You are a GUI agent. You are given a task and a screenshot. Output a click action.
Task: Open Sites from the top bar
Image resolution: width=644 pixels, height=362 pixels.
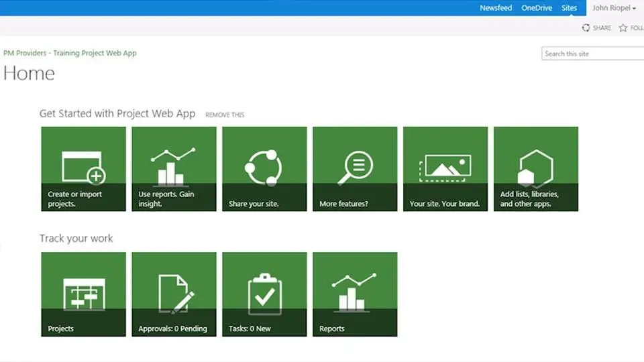[570, 8]
